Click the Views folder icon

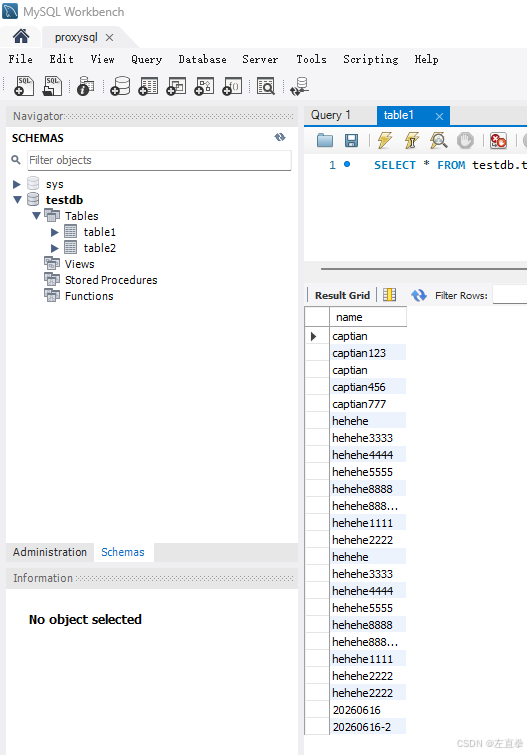(52, 263)
